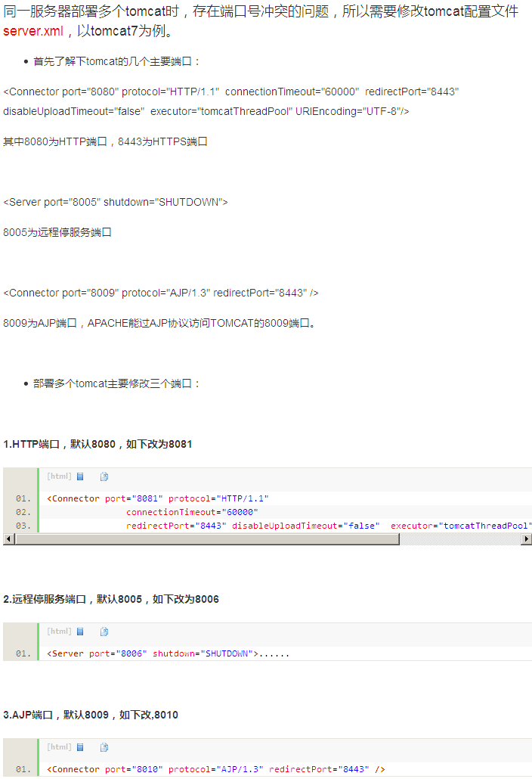Click line '<Connector port="8009" protocol="AJP/1.3"'

click(x=161, y=293)
